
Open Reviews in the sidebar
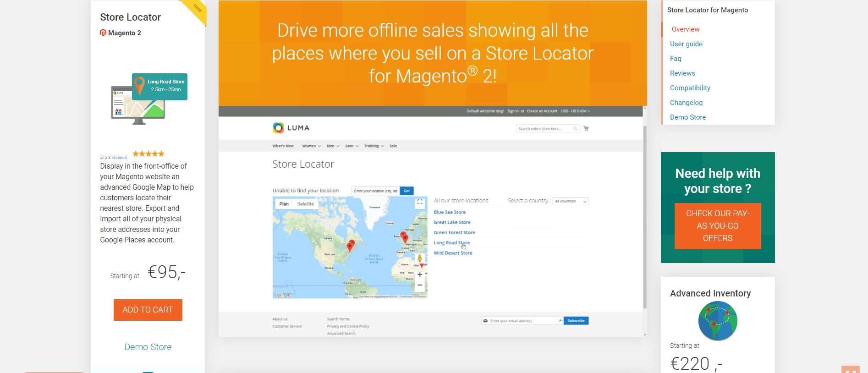[682, 73]
